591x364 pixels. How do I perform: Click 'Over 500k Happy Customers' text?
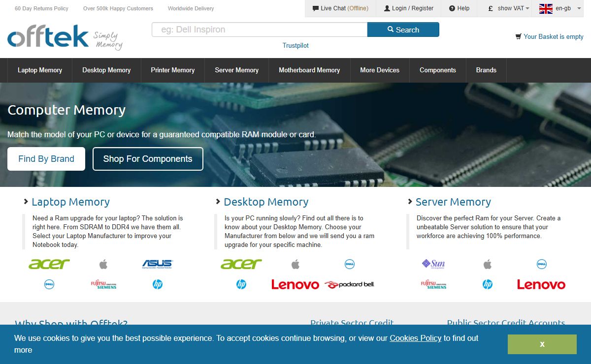[x=118, y=8]
